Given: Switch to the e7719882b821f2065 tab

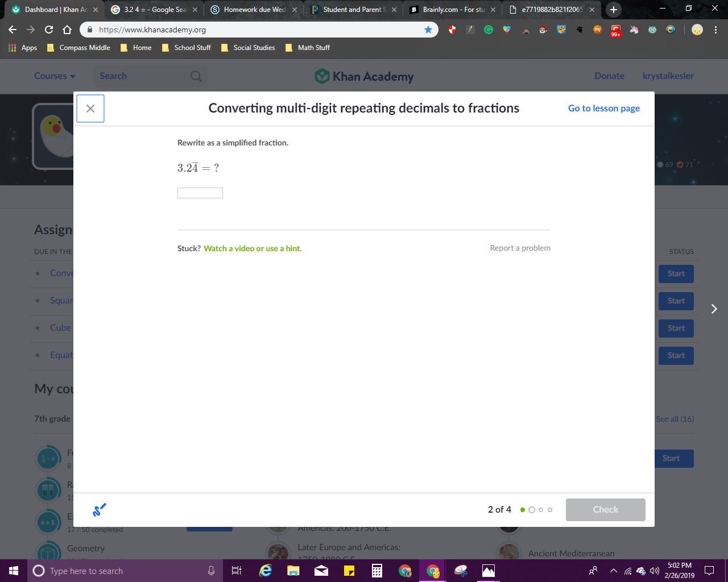Looking at the screenshot, I should click(552, 10).
